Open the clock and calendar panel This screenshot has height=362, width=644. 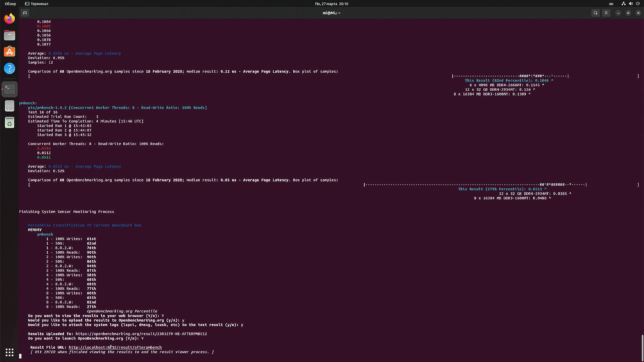click(x=321, y=3)
